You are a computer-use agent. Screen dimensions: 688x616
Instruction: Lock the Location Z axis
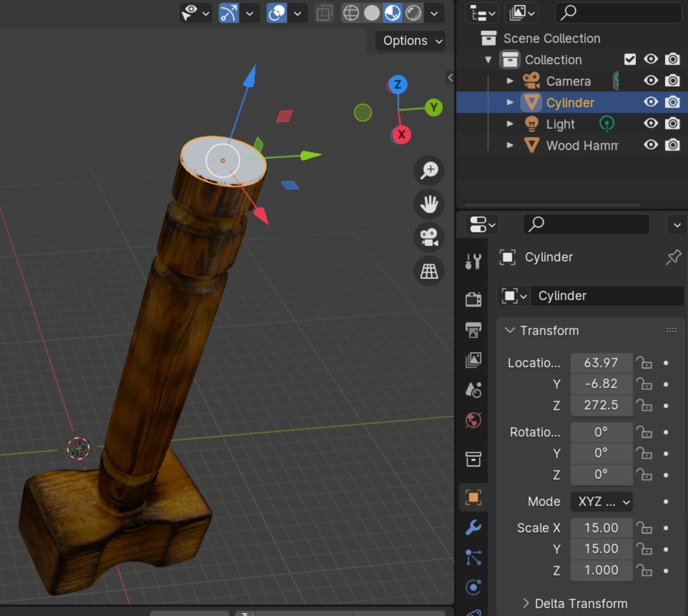(x=644, y=406)
